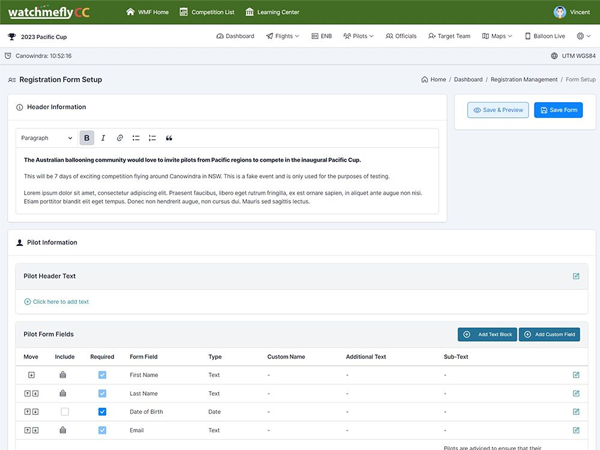This screenshot has width=600, height=450.
Task: Toggle bold formatting in the header editor
Action: pyautogui.click(x=87, y=138)
